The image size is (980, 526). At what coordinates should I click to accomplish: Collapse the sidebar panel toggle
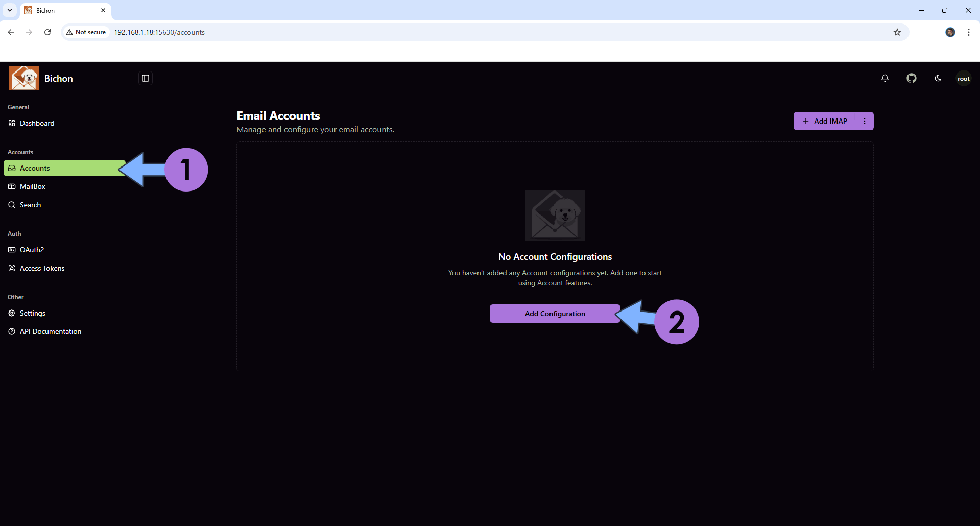tap(146, 78)
